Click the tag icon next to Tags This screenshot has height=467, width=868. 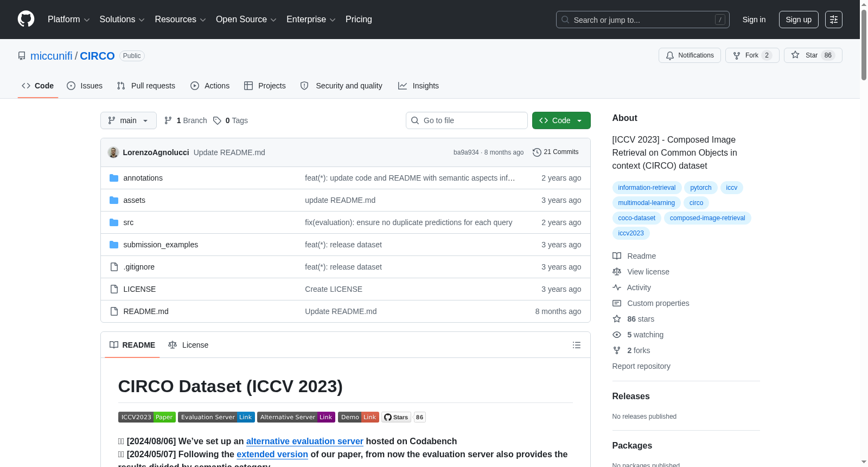tap(217, 120)
